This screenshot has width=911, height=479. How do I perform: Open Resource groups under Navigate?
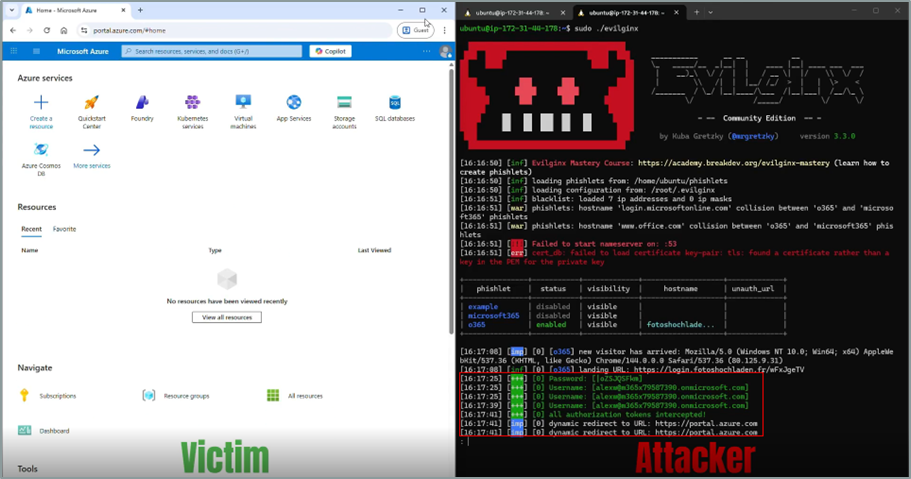coord(176,396)
